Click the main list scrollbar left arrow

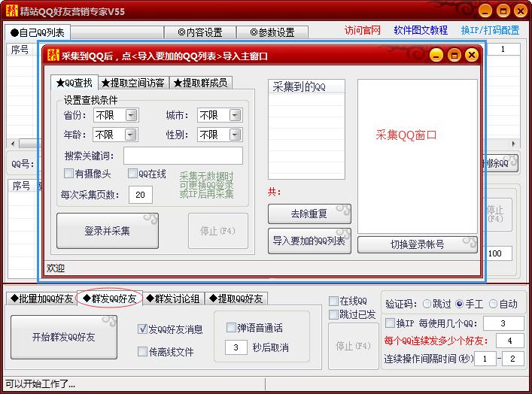(13, 144)
